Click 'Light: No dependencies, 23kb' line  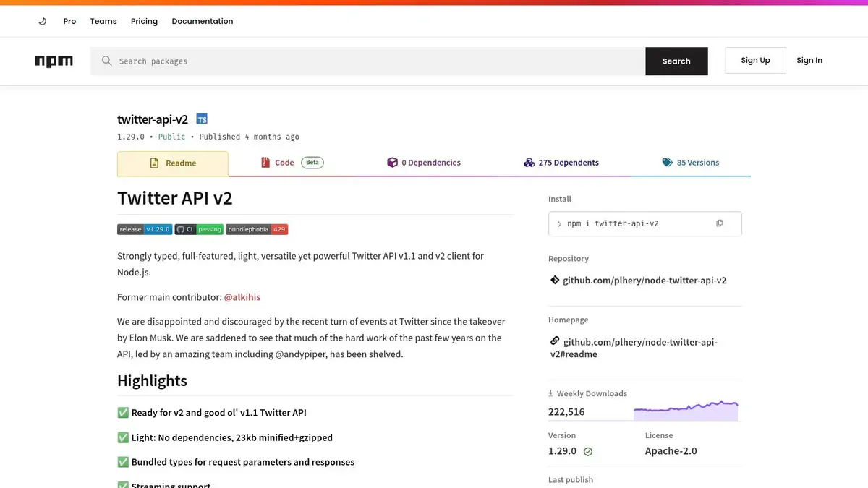[225, 437]
